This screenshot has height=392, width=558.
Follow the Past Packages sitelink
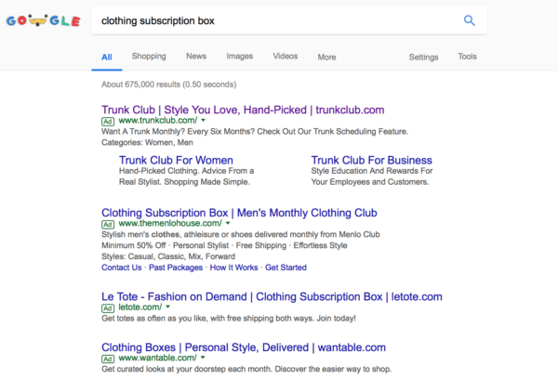176,268
